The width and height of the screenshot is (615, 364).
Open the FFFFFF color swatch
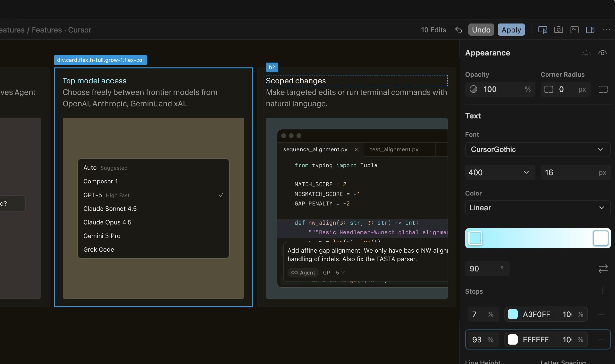(x=512, y=340)
